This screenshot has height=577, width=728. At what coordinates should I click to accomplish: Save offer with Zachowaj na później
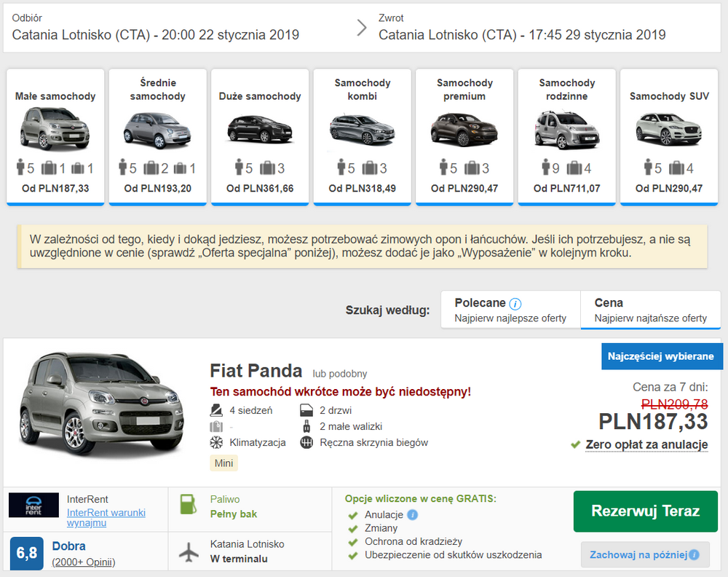tap(645, 554)
